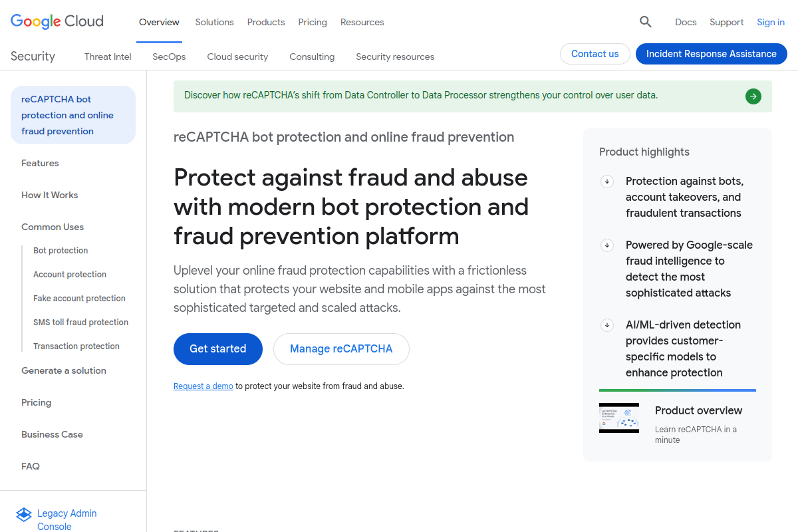Expand the fraud intelligence highlight arrow
The height and width of the screenshot is (532, 798).
click(606, 245)
